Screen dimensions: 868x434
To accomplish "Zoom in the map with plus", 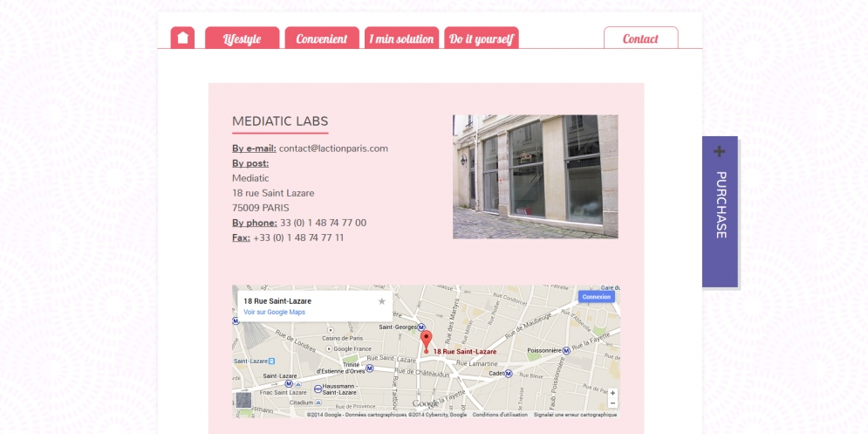I will coord(612,393).
